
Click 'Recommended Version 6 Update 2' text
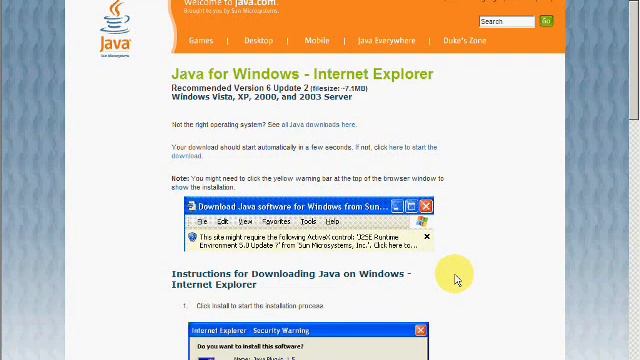coord(240,88)
